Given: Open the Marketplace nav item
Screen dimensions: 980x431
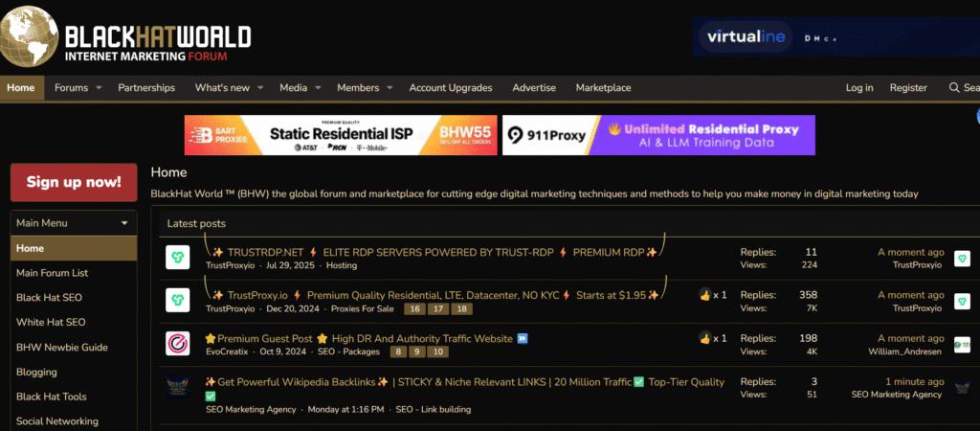Looking at the screenshot, I should pyautogui.click(x=603, y=87).
